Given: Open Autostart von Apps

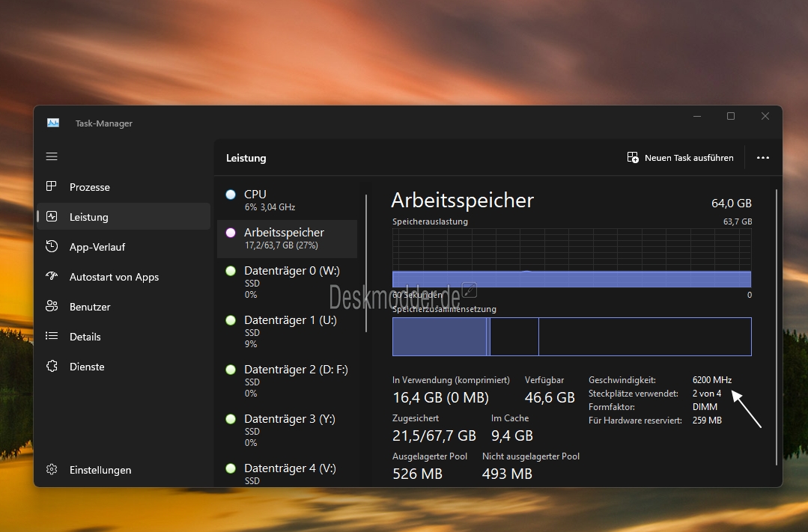Looking at the screenshot, I should click(124, 277).
